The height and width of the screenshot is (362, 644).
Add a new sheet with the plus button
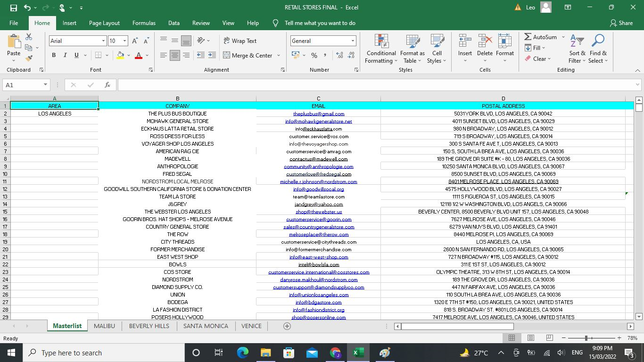click(287, 326)
